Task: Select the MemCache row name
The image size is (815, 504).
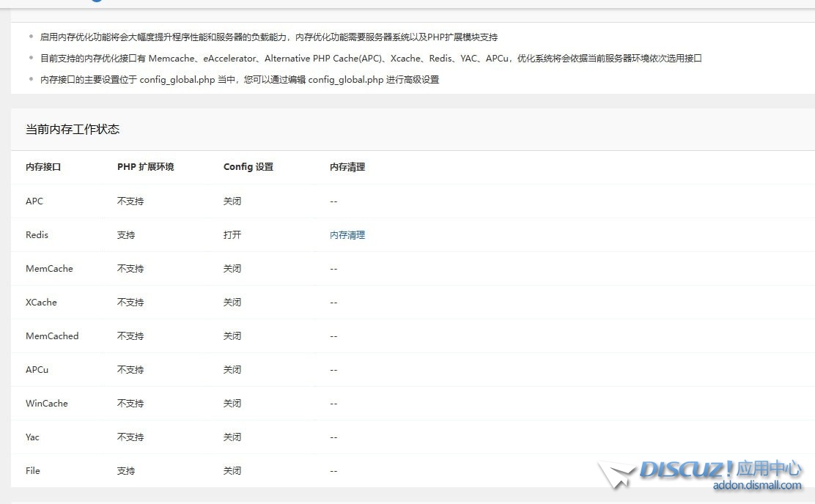Action: point(49,269)
